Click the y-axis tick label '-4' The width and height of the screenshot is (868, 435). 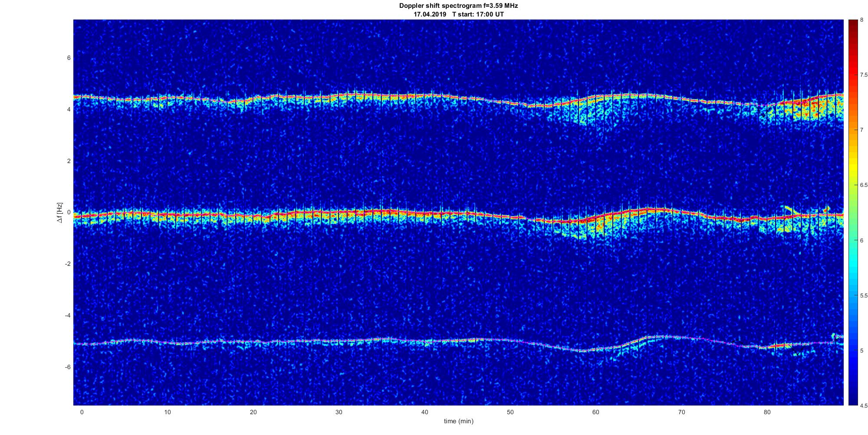click(x=67, y=315)
